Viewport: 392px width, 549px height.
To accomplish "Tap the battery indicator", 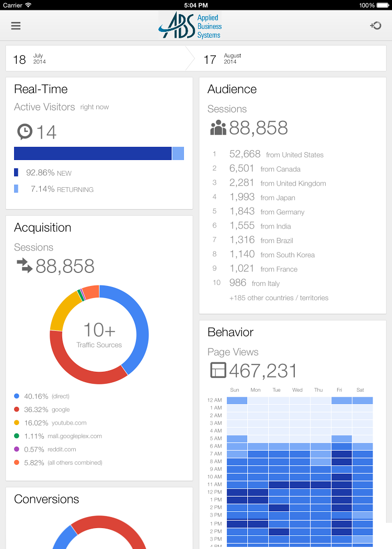I will click(383, 5).
